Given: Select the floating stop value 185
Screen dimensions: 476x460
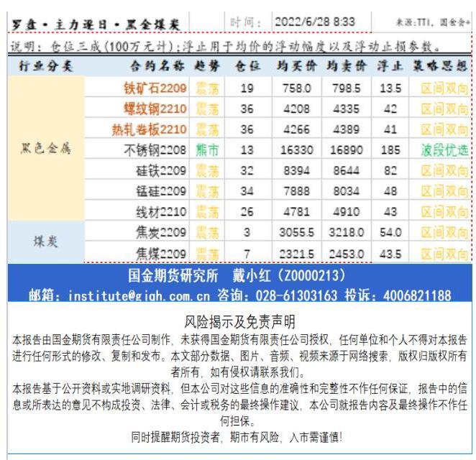Looking at the screenshot, I should point(390,150).
